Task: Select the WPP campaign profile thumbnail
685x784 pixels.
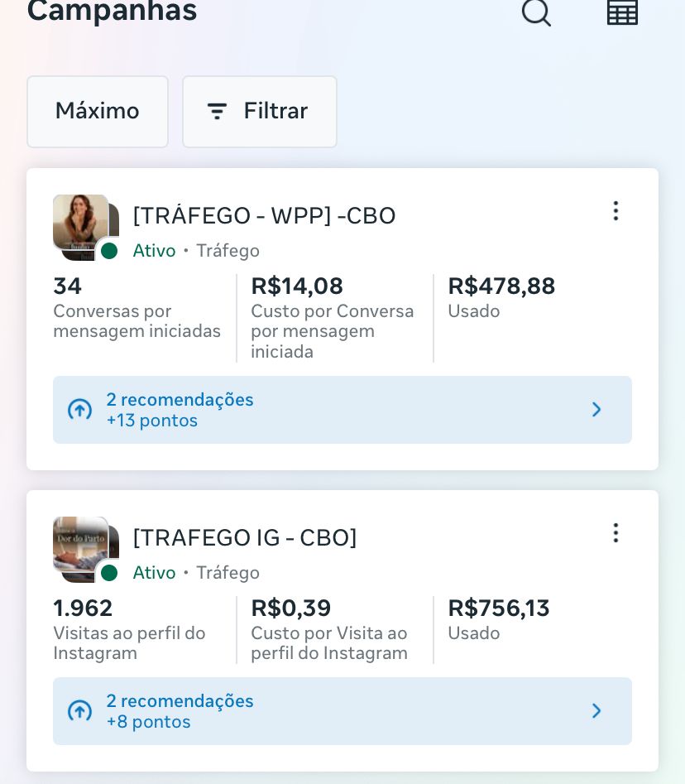Action: coord(81,222)
